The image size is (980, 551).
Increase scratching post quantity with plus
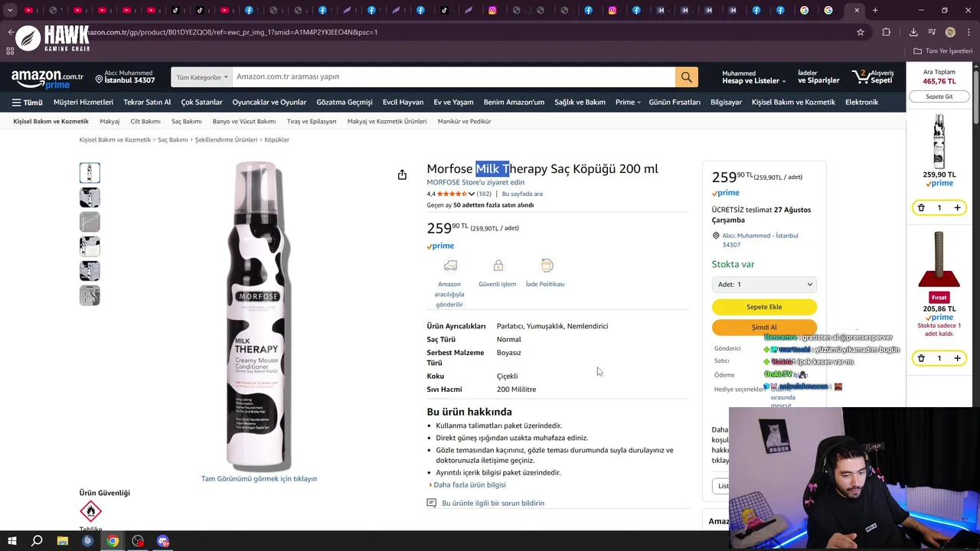pos(957,358)
